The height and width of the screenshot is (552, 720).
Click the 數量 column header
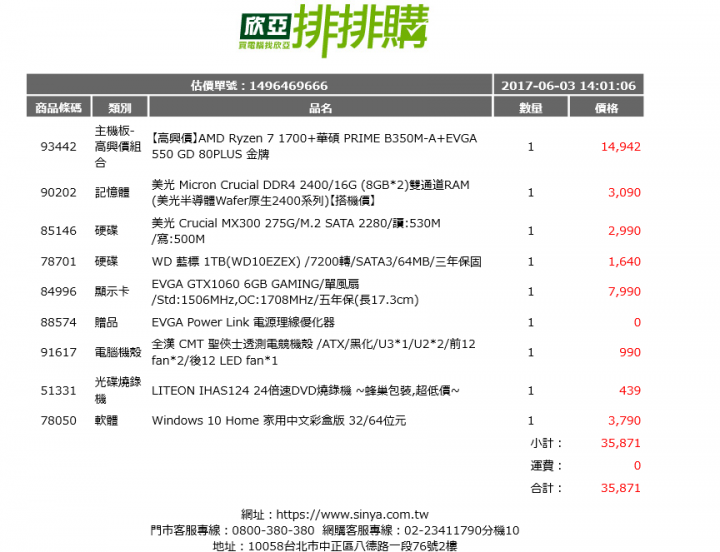coord(531,107)
